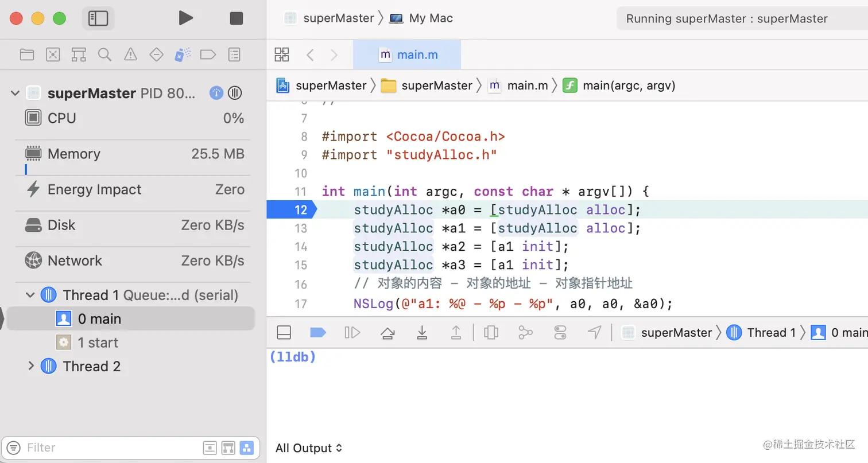The image size is (868, 463).
Task: Open the Debug Memory Graph
Action: point(525,333)
